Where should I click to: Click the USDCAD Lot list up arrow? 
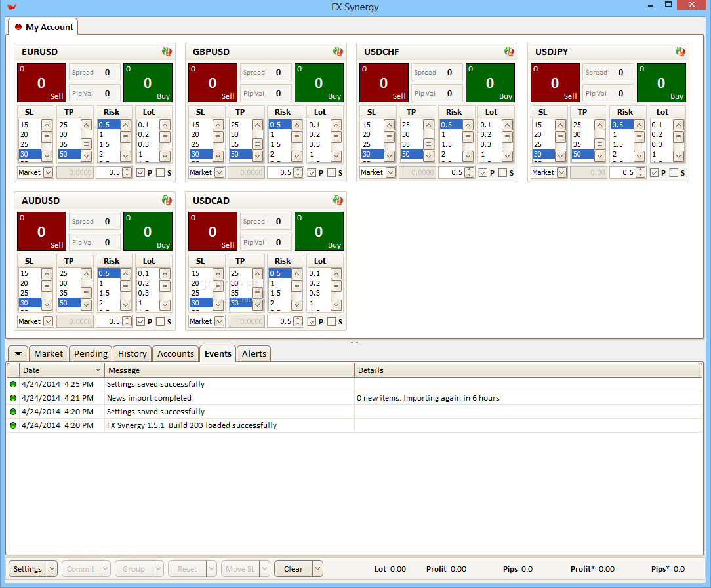coord(336,273)
